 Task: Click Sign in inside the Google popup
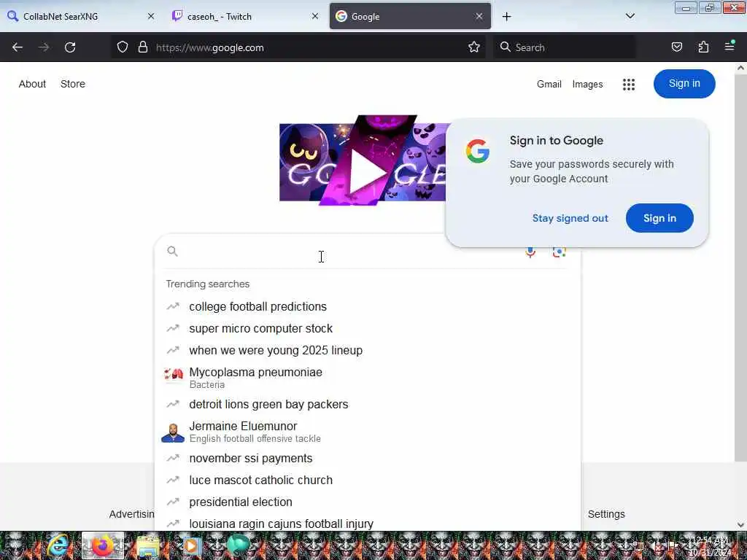pos(659,218)
